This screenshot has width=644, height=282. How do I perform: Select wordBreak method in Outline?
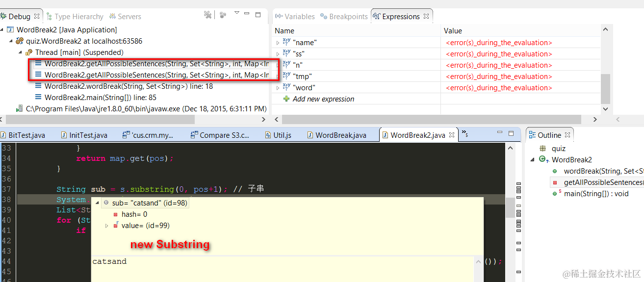coord(603,171)
